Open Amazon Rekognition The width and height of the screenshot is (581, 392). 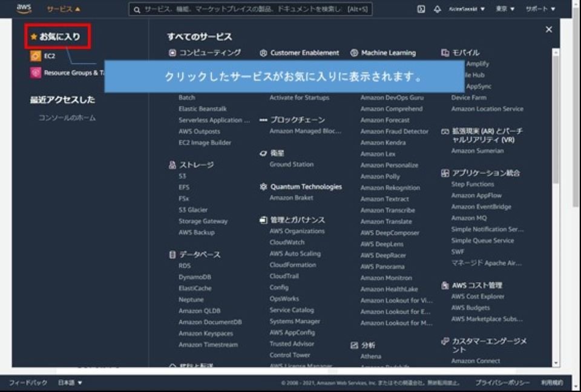[390, 188]
